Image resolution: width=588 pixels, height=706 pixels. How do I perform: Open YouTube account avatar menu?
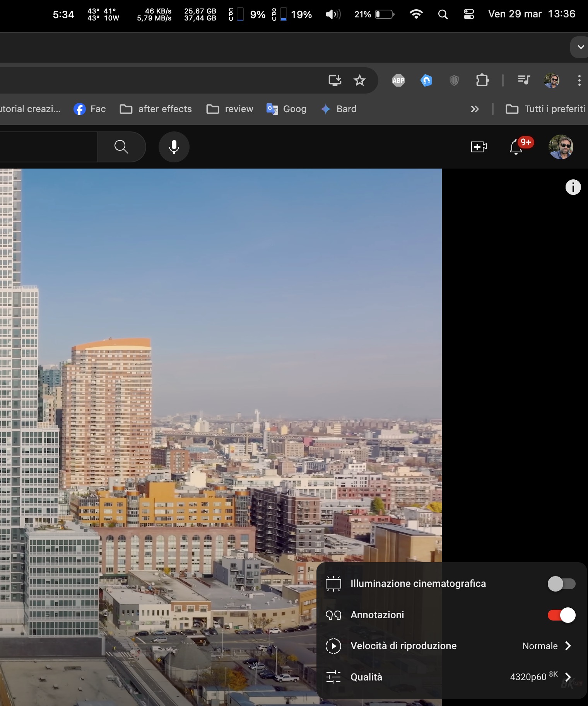click(561, 147)
